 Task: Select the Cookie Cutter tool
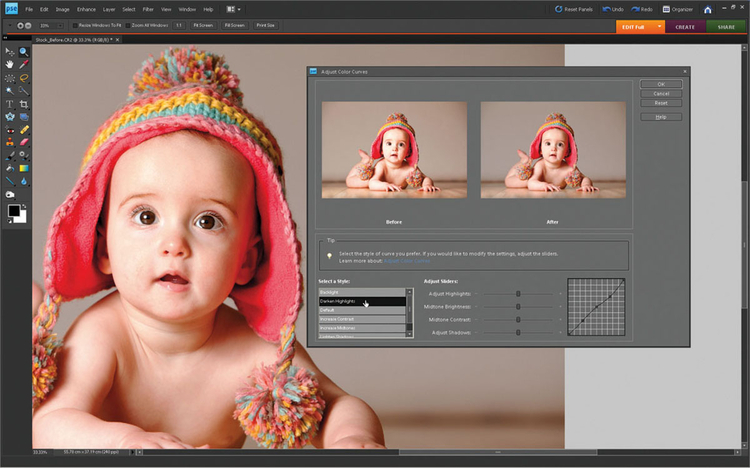pyautogui.click(x=10, y=117)
